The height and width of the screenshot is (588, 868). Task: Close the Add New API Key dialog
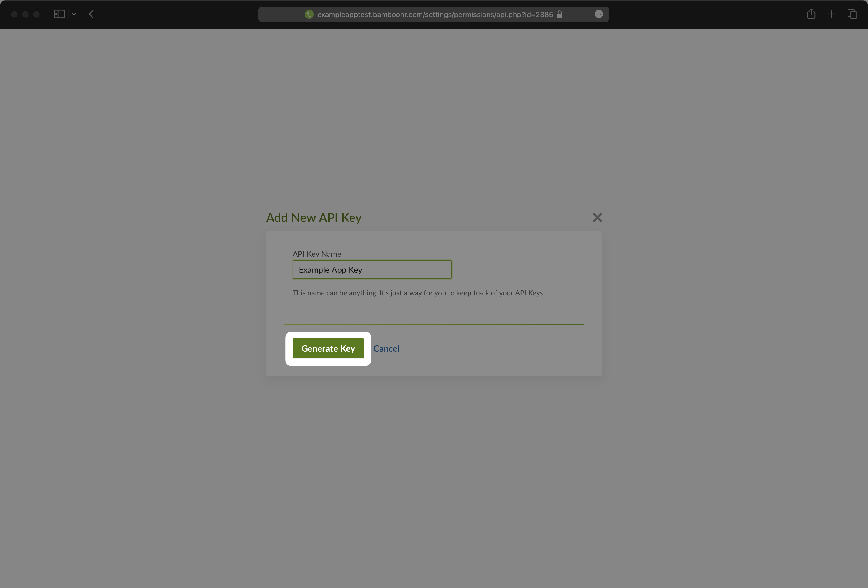click(x=597, y=218)
